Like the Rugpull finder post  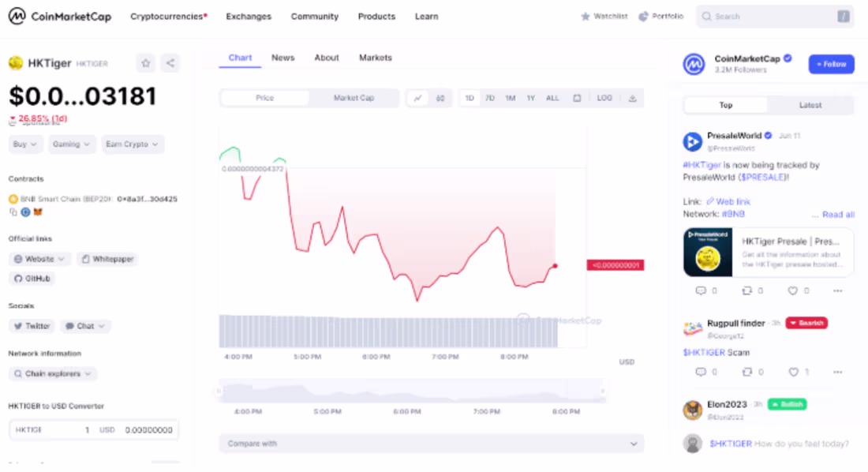(793, 372)
